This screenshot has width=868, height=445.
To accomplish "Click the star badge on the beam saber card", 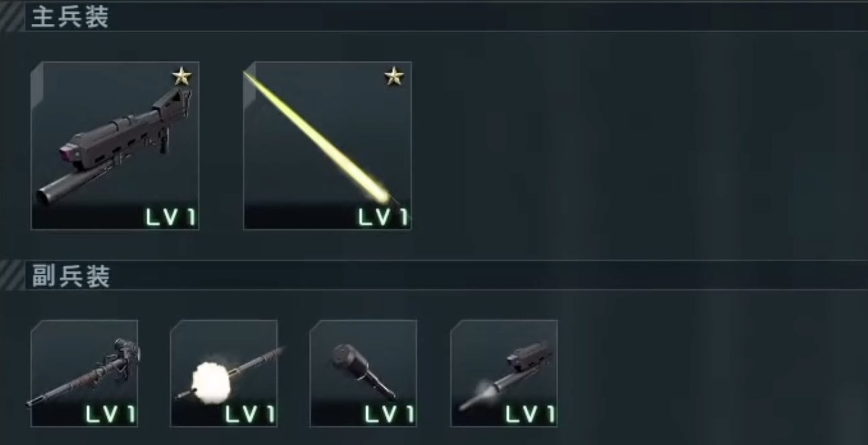I will click(x=394, y=76).
